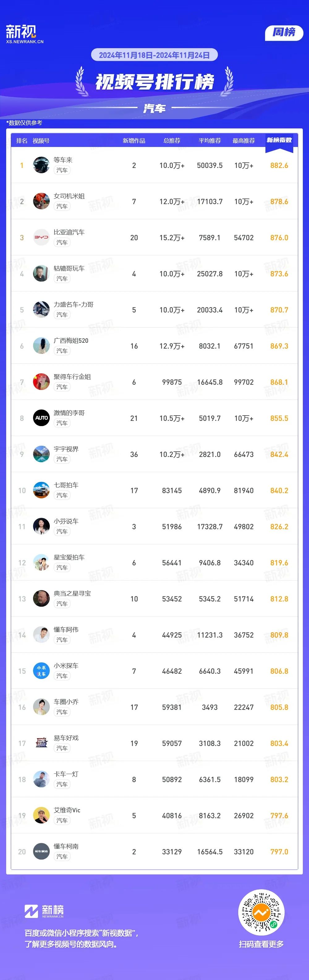Click the QR code 扫码查看更多
The image size is (309, 980).
tap(261, 912)
